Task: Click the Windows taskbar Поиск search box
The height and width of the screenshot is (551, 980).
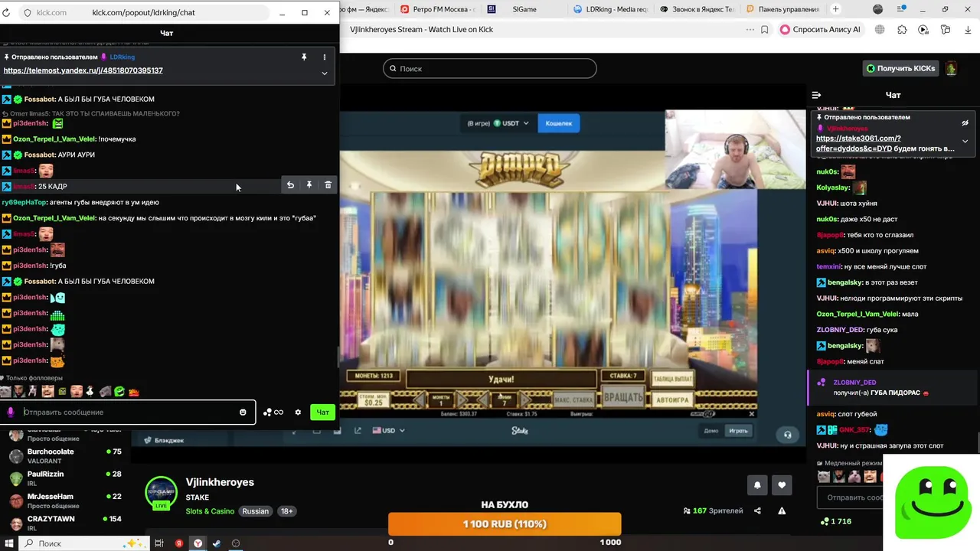Action: tap(83, 543)
